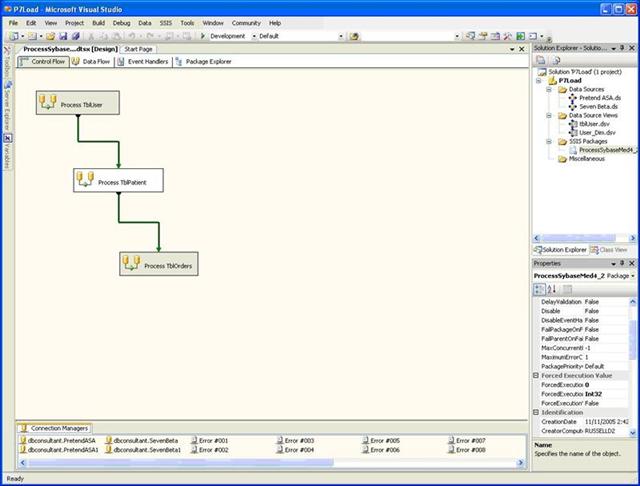The width and height of the screenshot is (640, 486).
Task: Select tblUser.dsv in Solution Explorer
Action: pyautogui.click(x=590, y=124)
